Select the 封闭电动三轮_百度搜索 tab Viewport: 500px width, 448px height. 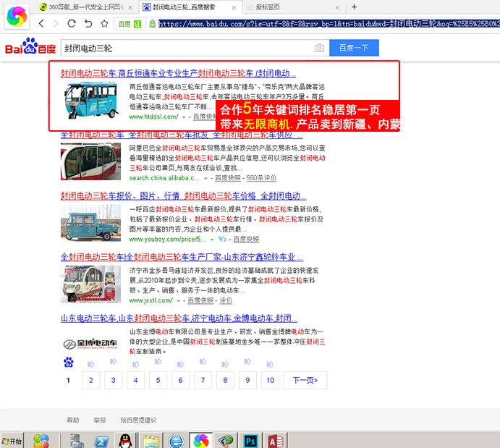[190, 7]
